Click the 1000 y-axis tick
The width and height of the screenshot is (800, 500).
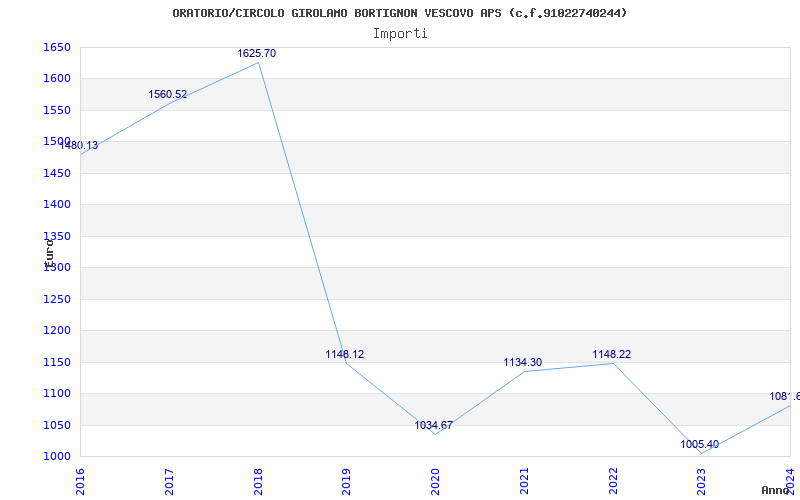[x=57, y=457]
